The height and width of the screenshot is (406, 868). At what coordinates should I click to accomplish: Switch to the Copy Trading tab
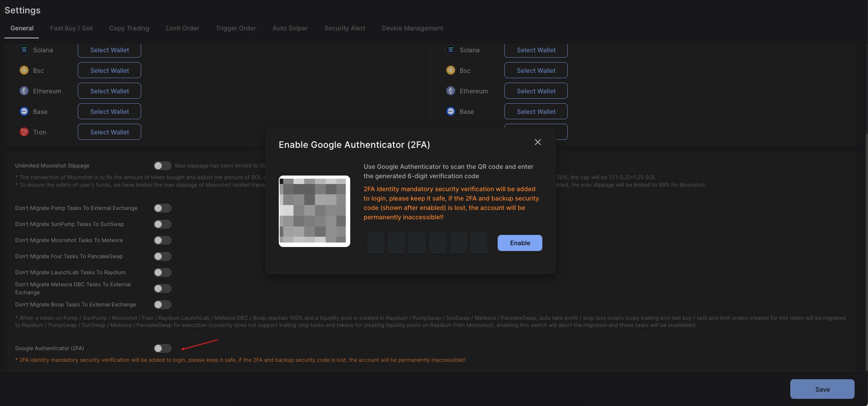[129, 28]
